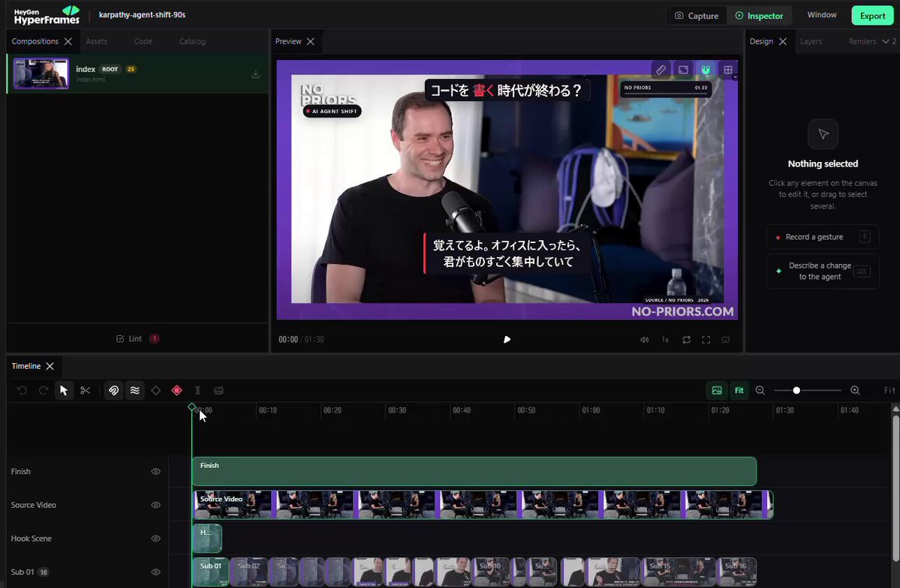
Task: Hide the Source Video track
Action: (155, 505)
